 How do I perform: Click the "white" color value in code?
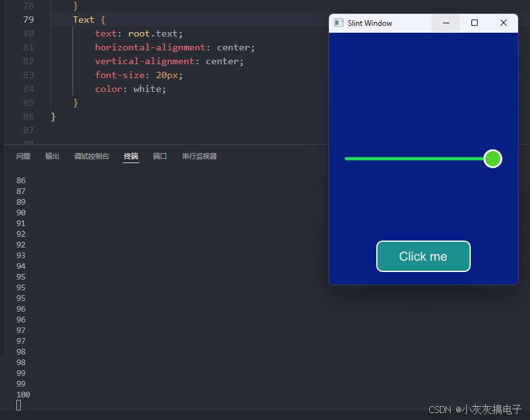click(147, 89)
